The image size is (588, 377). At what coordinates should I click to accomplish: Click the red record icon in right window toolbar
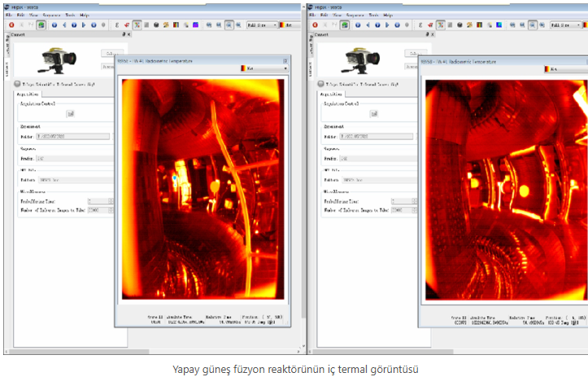(314, 25)
